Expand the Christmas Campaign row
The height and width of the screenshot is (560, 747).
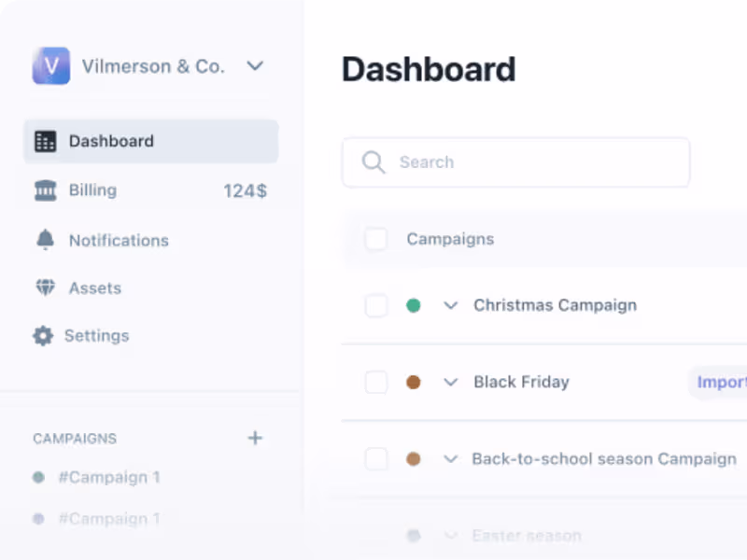[451, 305]
